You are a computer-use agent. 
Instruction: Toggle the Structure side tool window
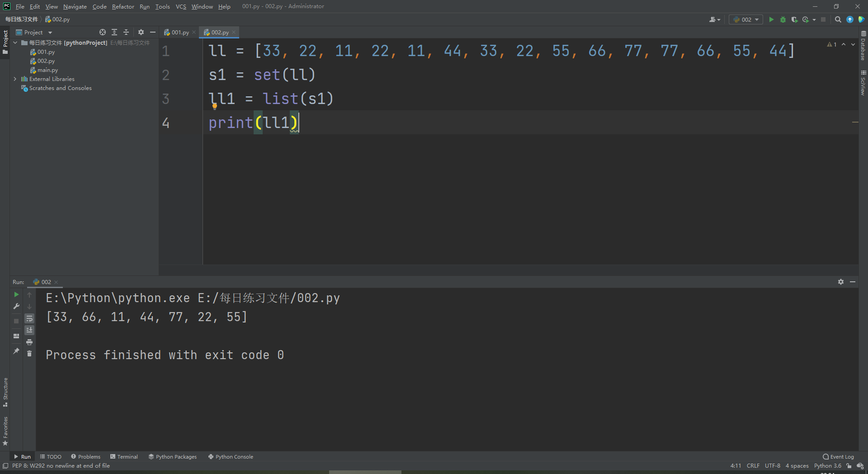tap(5, 392)
